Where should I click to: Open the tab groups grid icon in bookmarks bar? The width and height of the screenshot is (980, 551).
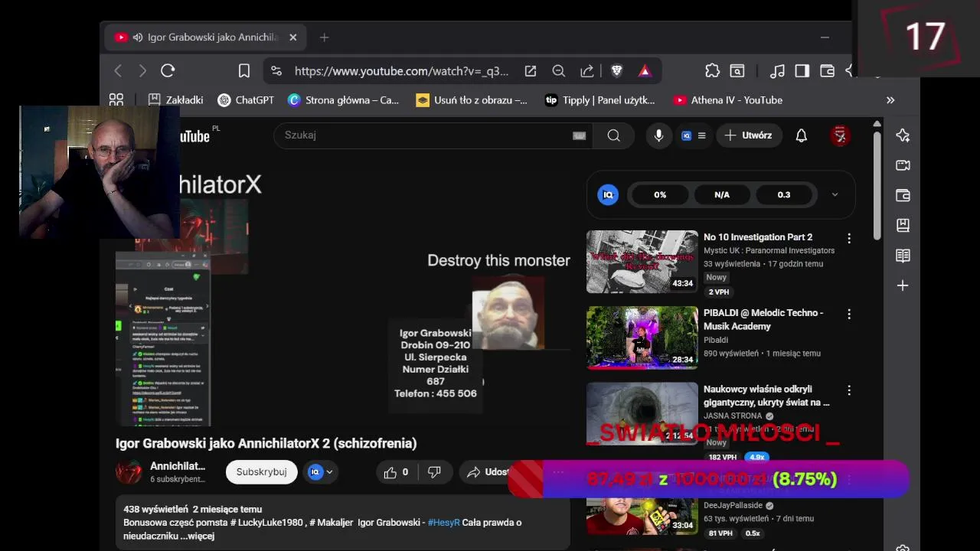116,99
